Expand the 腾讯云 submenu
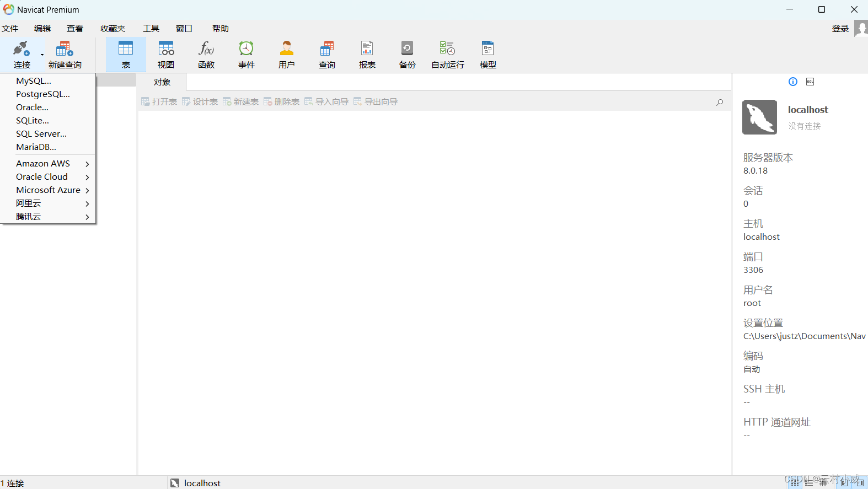Image resolution: width=868 pixels, height=489 pixels. (x=48, y=216)
